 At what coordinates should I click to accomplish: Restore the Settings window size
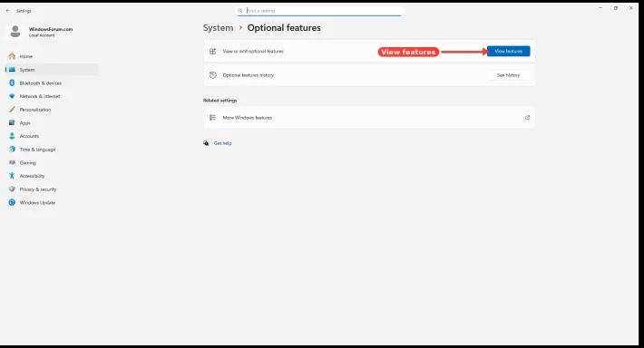click(x=616, y=8)
